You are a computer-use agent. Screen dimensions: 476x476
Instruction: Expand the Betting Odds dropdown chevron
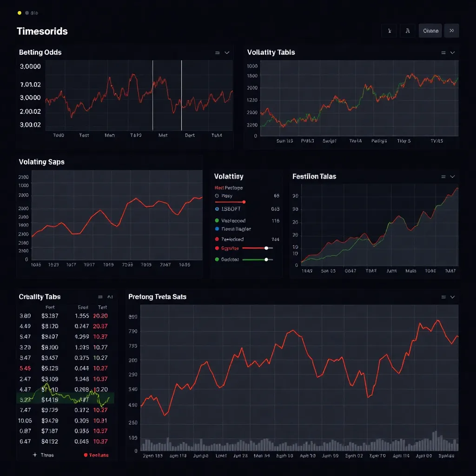point(227,53)
